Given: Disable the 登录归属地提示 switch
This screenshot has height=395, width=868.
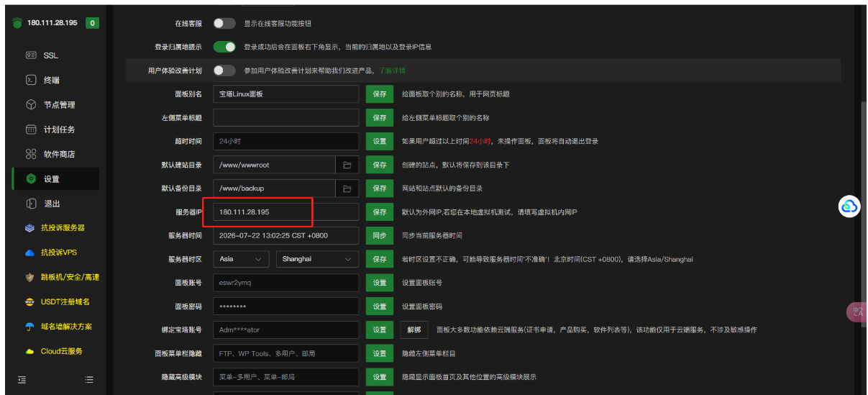Looking at the screenshot, I should tap(224, 47).
